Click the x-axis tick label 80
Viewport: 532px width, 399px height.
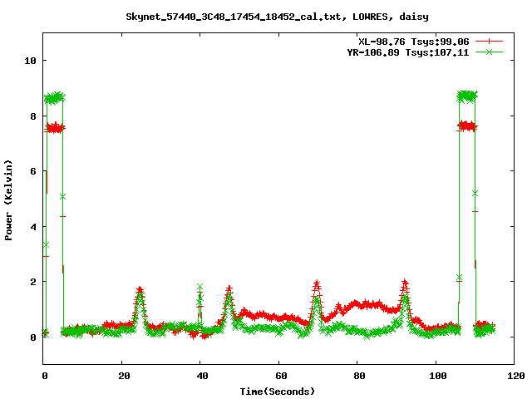pyautogui.click(x=360, y=376)
